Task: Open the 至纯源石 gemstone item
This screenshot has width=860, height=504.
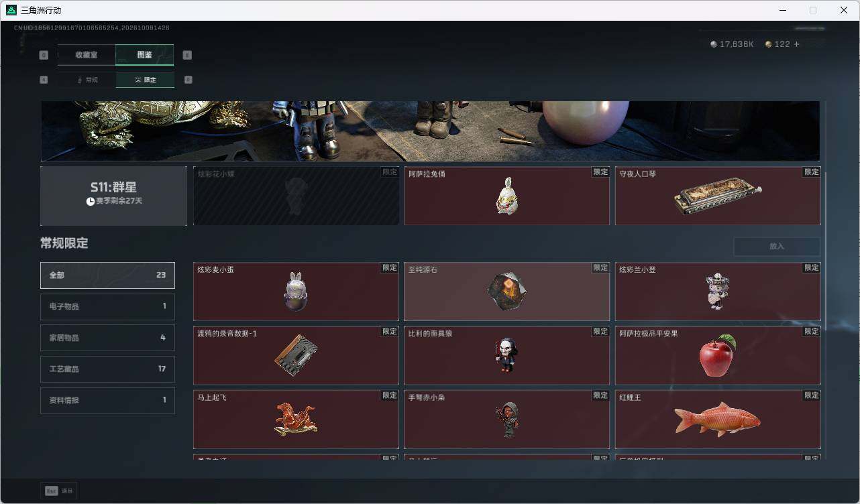Action: pos(507,292)
